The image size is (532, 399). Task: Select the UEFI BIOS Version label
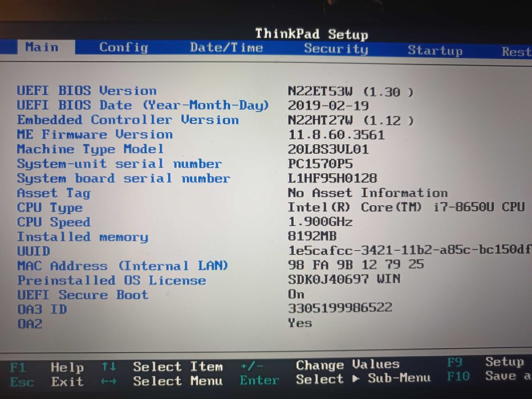(x=87, y=91)
